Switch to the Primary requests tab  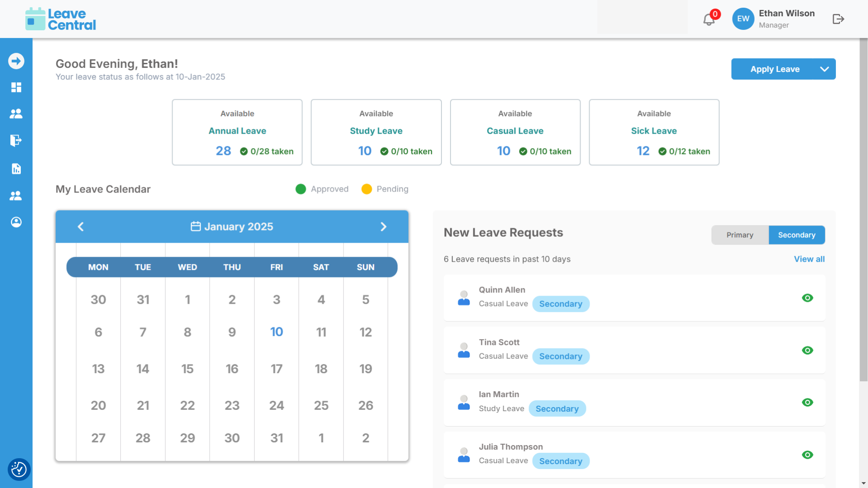pyautogui.click(x=740, y=235)
